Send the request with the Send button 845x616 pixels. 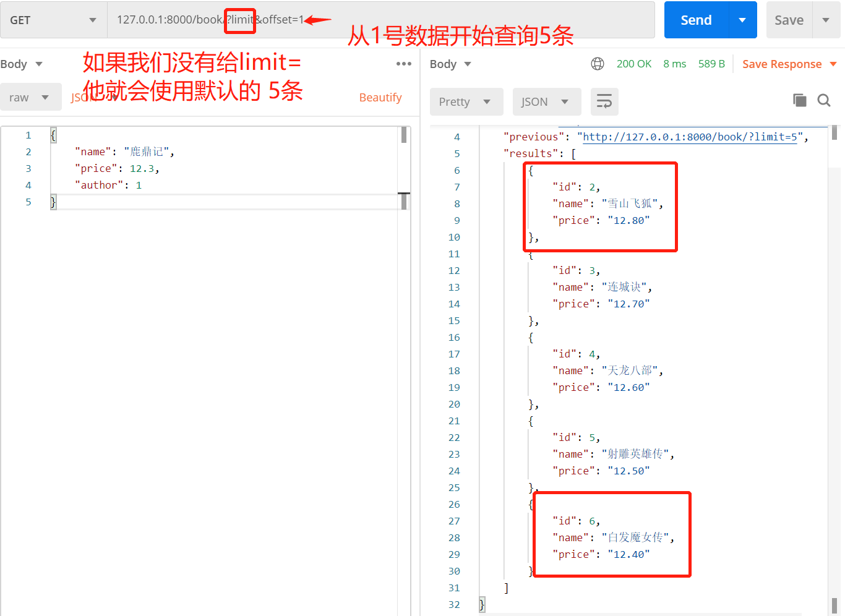point(697,20)
